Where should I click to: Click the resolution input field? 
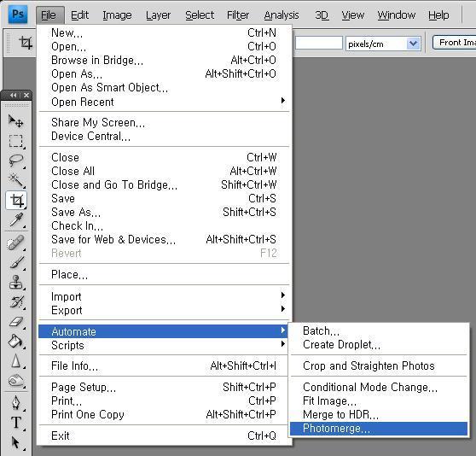[x=319, y=43]
